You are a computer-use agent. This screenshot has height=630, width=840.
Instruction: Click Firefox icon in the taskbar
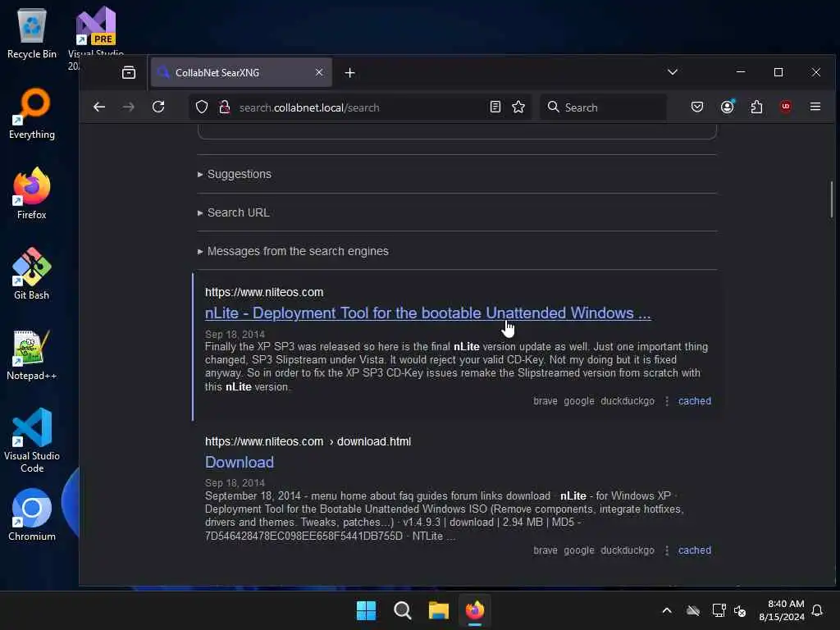(x=475, y=610)
